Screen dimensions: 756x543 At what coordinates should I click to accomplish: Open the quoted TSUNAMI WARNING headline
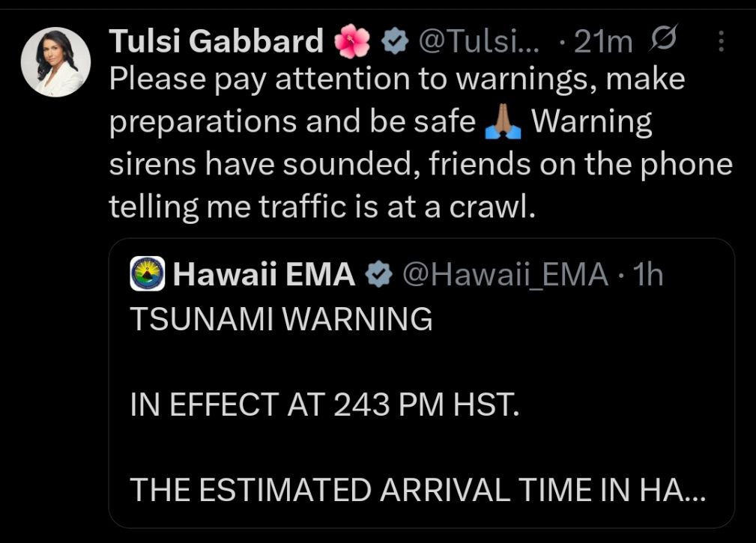tap(281, 319)
